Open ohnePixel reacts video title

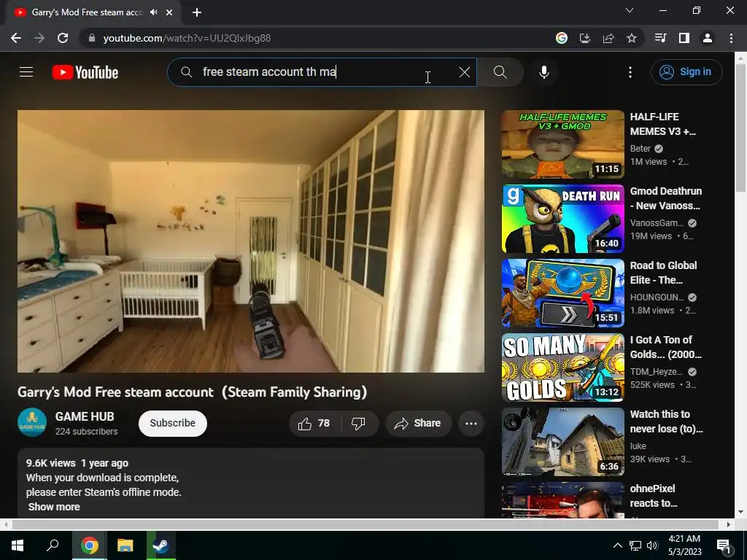653,496
